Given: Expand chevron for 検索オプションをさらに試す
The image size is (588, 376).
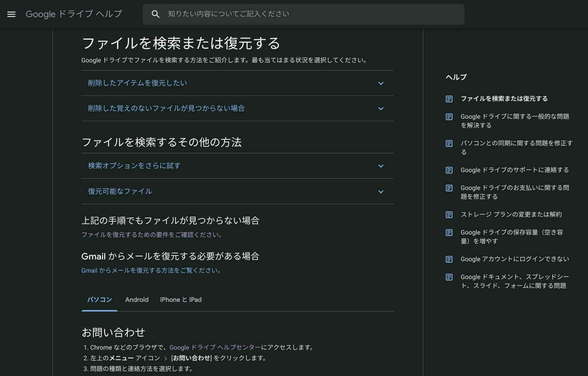Looking at the screenshot, I should tap(381, 166).
